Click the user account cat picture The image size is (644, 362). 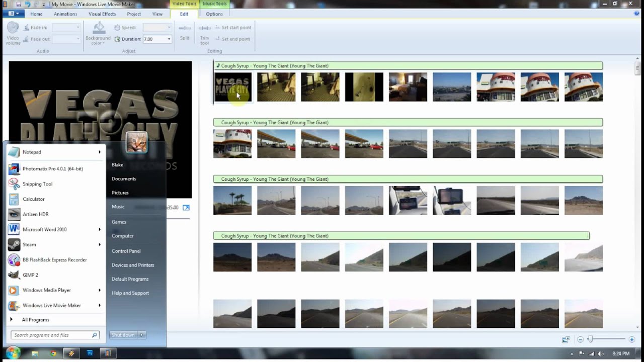[136, 143]
